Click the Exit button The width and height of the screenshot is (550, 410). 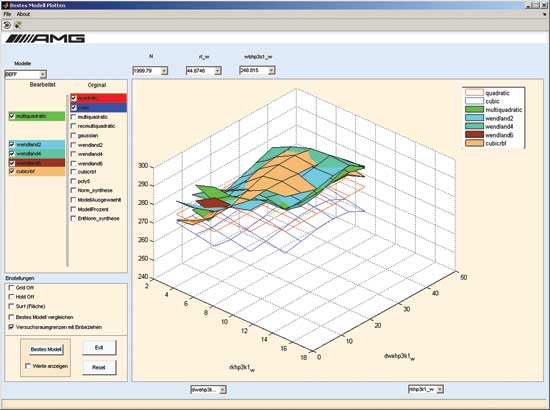click(x=99, y=348)
